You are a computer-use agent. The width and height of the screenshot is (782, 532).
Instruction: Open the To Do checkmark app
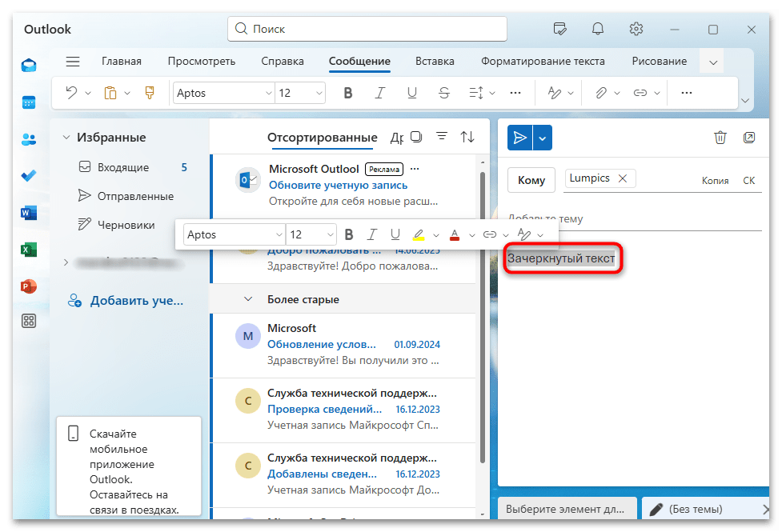[x=29, y=176]
